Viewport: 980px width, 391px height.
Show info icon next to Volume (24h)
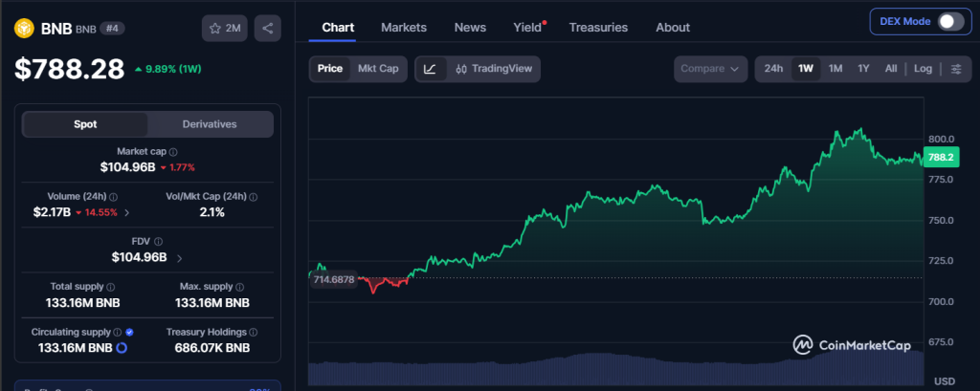point(113,196)
